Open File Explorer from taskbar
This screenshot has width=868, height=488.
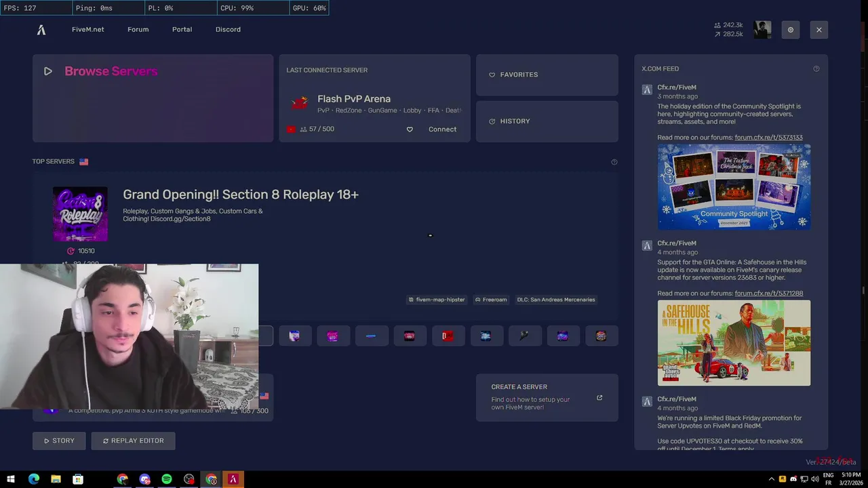pyautogui.click(x=56, y=480)
